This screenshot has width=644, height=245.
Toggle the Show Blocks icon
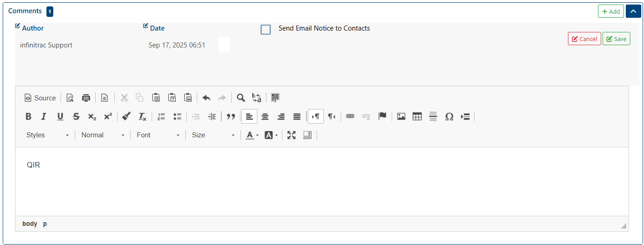(307, 135)
